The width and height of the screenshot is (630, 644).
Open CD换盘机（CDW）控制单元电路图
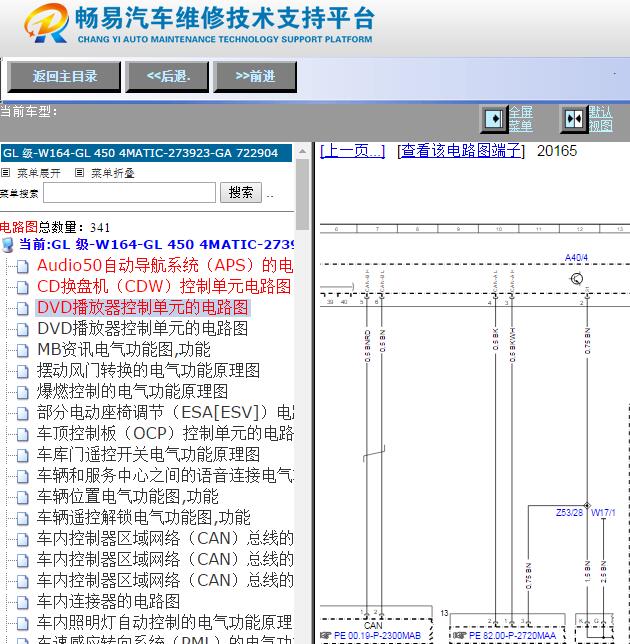(x=164, y=286)
